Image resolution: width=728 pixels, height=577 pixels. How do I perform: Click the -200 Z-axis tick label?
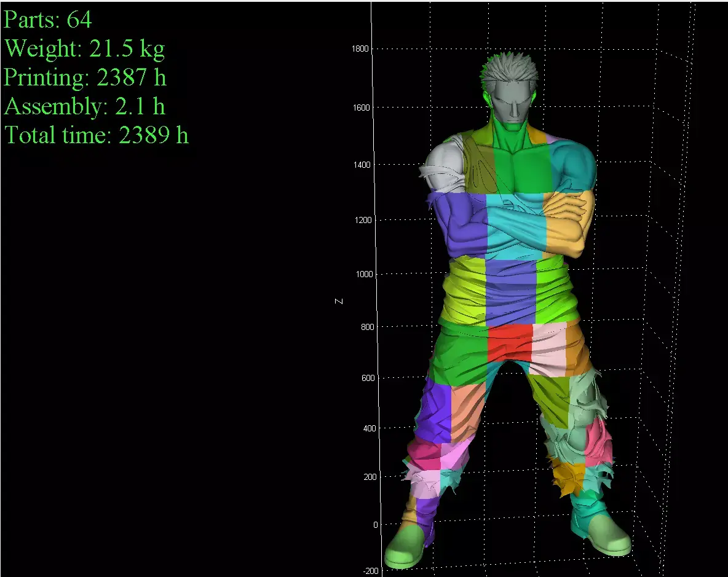(x=371, y=571)
